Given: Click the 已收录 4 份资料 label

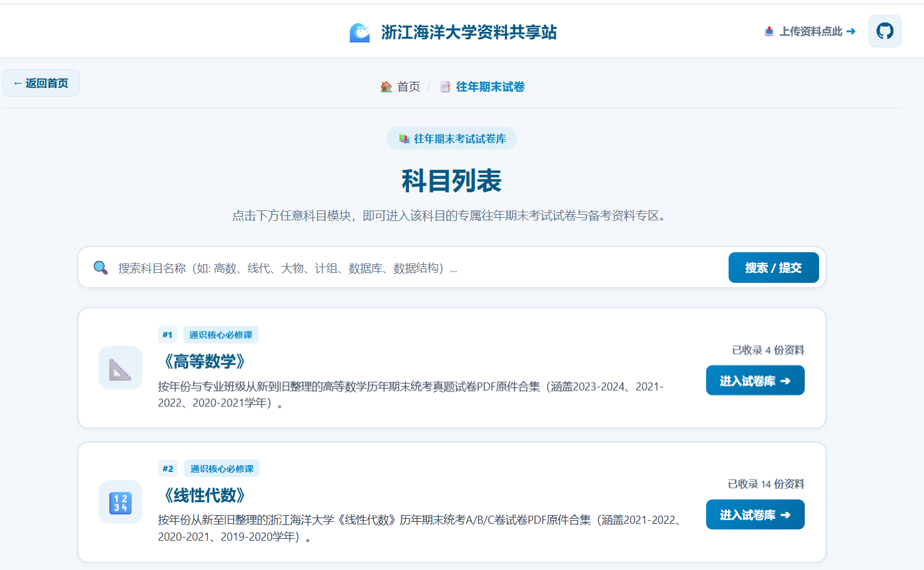Looking at the screenshot, I should click(x=768, y=350).
